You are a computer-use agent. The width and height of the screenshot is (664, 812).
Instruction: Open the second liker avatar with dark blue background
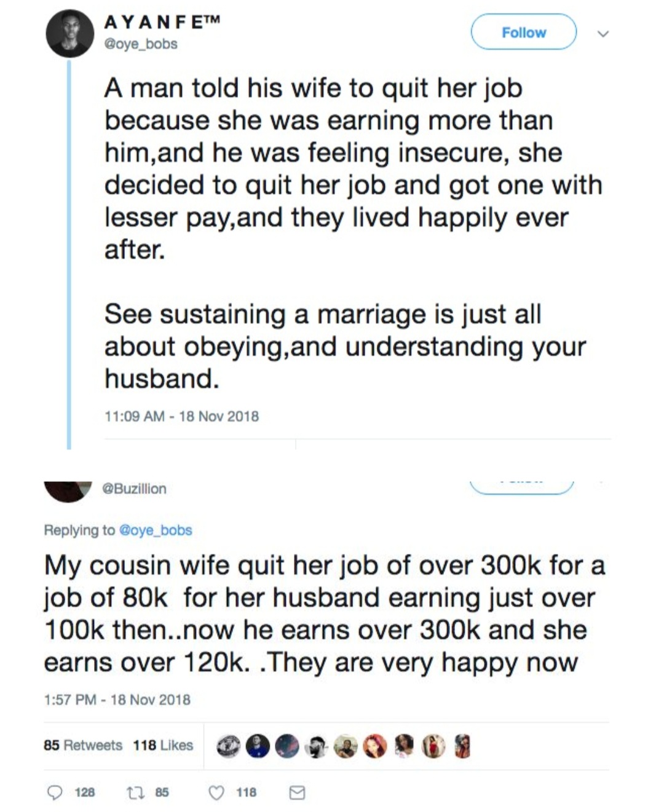coord(258,746)
